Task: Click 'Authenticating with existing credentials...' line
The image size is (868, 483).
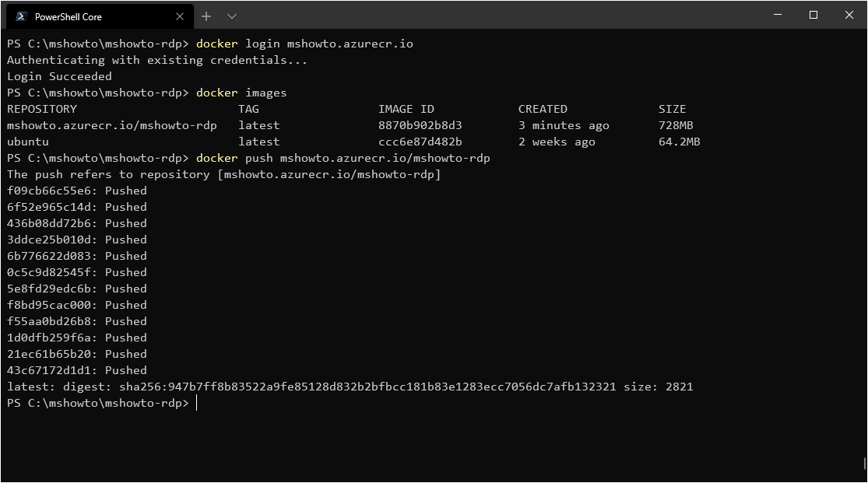Action: [157, 61]
